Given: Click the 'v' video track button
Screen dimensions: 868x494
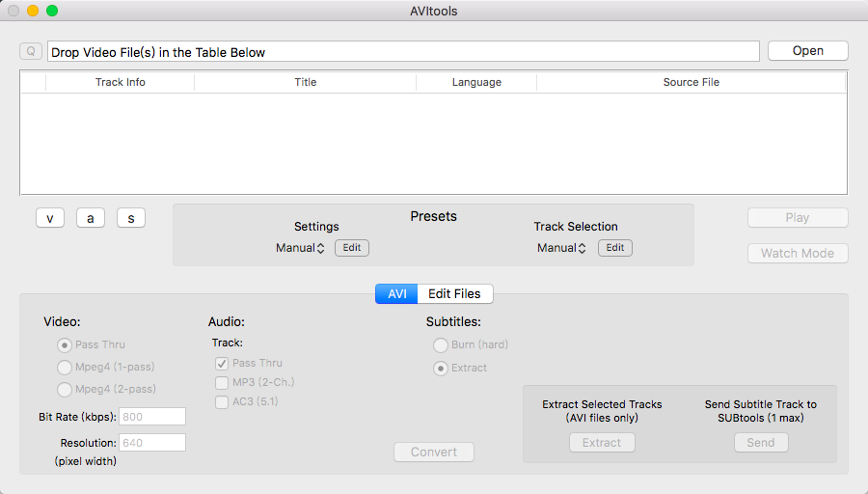Looking at the screenshot, I should [50, 218].
